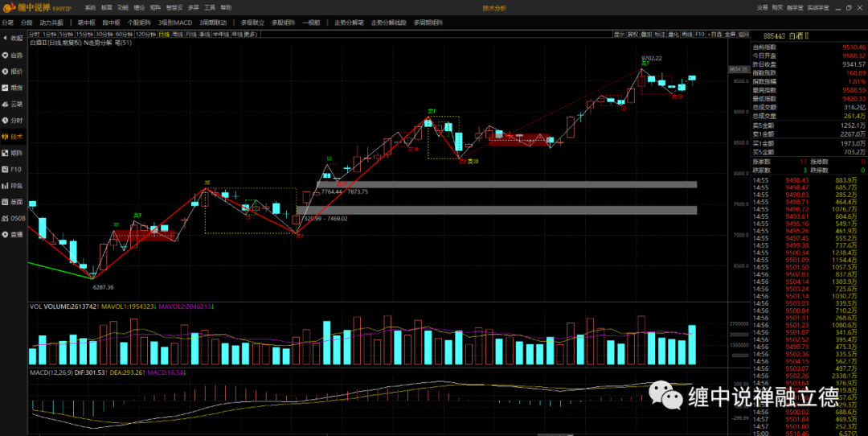Open the 期舍 sidebar icon
The width and height of the screenshot is (868, 436).
[13, 88]
